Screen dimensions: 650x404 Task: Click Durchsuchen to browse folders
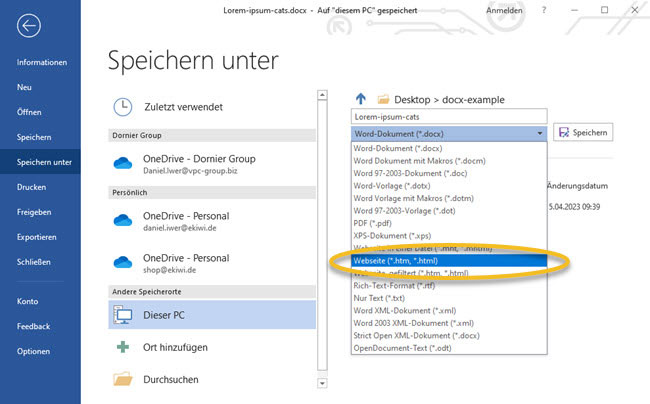point(212,379)
